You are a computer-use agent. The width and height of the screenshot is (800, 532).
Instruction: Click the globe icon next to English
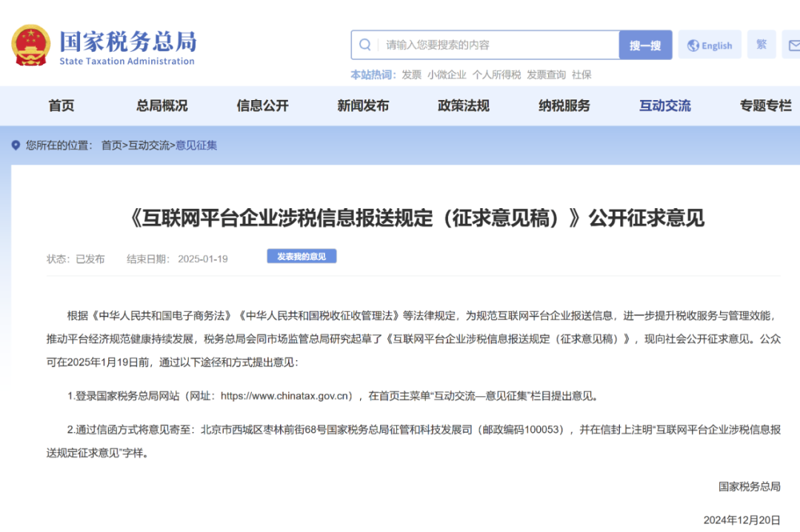click(692, 44)
